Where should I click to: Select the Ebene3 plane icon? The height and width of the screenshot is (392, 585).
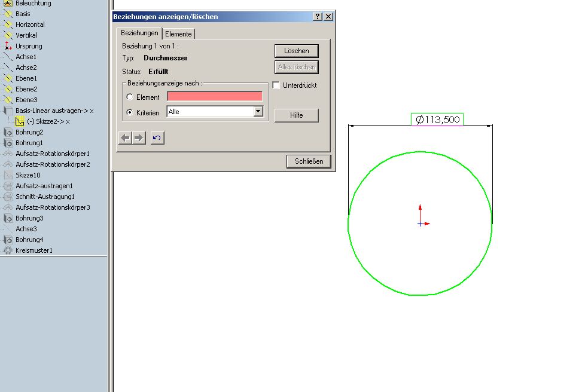click(x=7, y=100)
